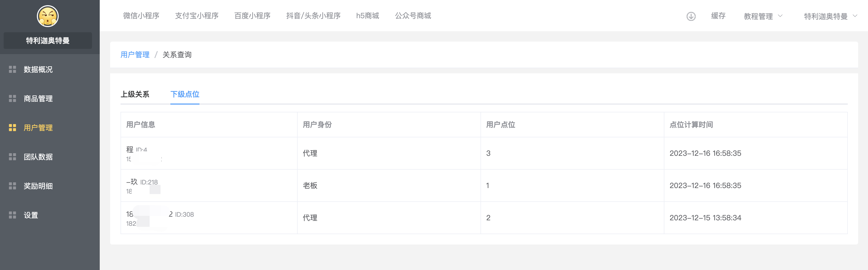868x270 pixels.
Task: Open the 特利迦奥特曼 account dropdown
Action: click(830, 16)
